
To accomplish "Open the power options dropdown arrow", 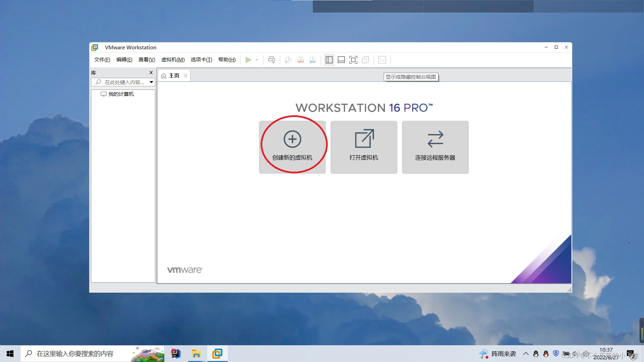I will tap(257, 60).
